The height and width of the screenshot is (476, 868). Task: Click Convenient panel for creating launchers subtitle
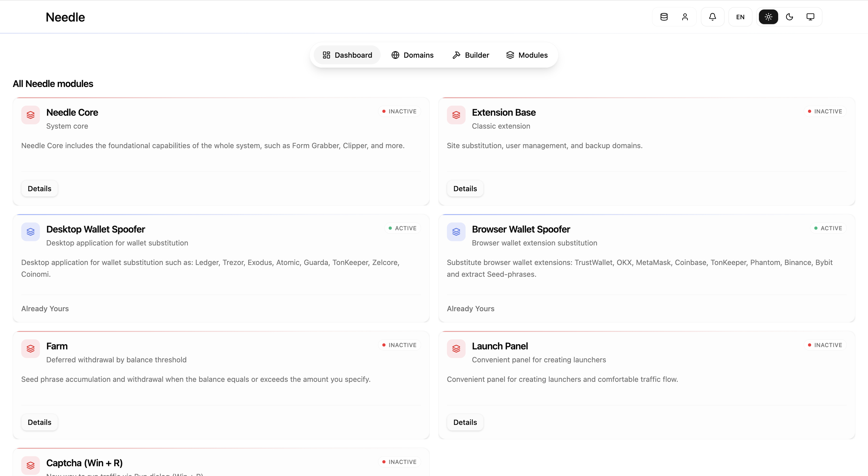point(539,360)
